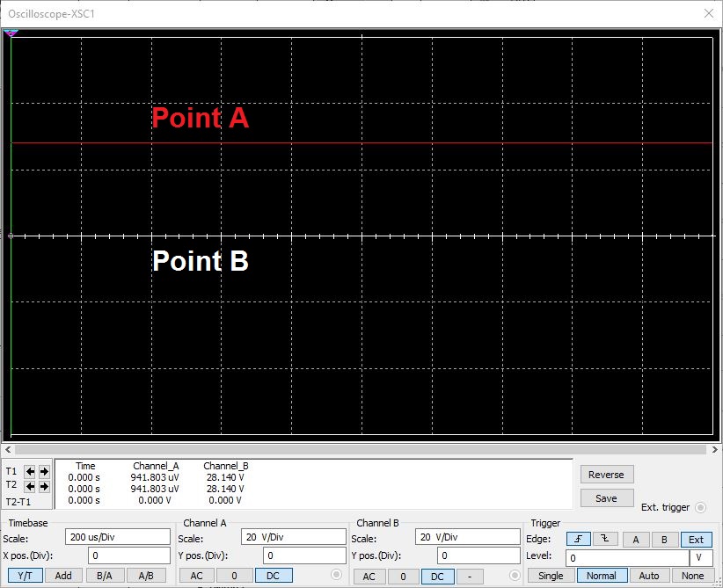
Task: Select falling edge trigger button
Action: click(605, 539)
